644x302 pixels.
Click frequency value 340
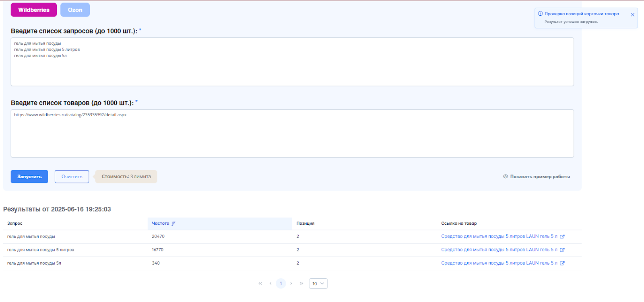[x=156, y=263]
